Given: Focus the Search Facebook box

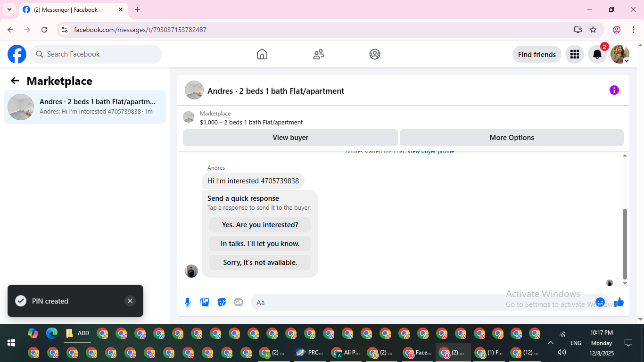Looking at the screenshot, I should click(96, 54).
